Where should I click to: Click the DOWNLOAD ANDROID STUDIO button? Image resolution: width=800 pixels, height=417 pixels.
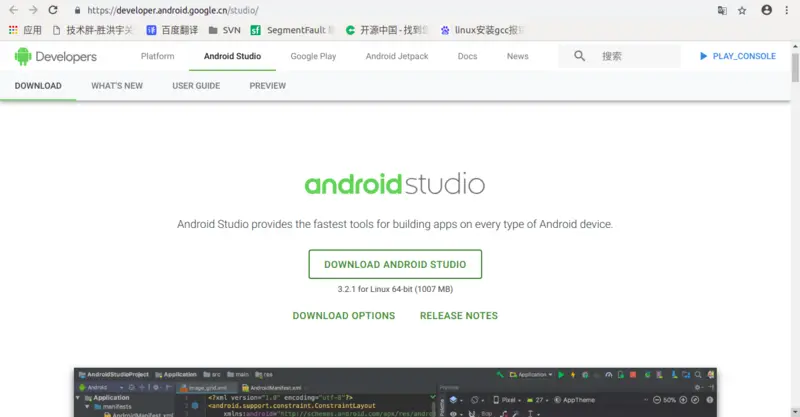pos(395,264)
